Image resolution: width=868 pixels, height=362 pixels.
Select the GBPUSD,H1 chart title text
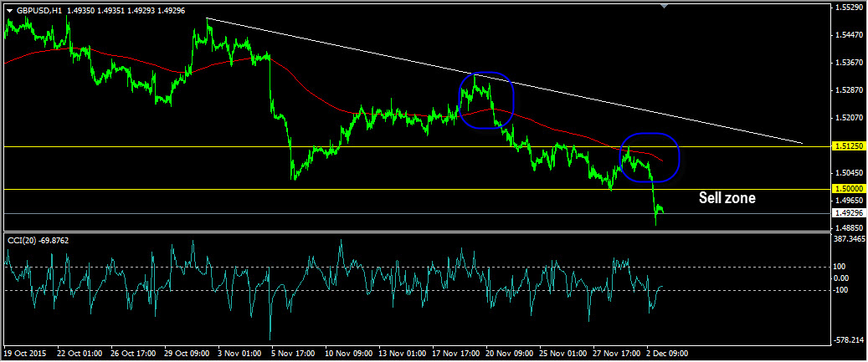tap(39, 11)
